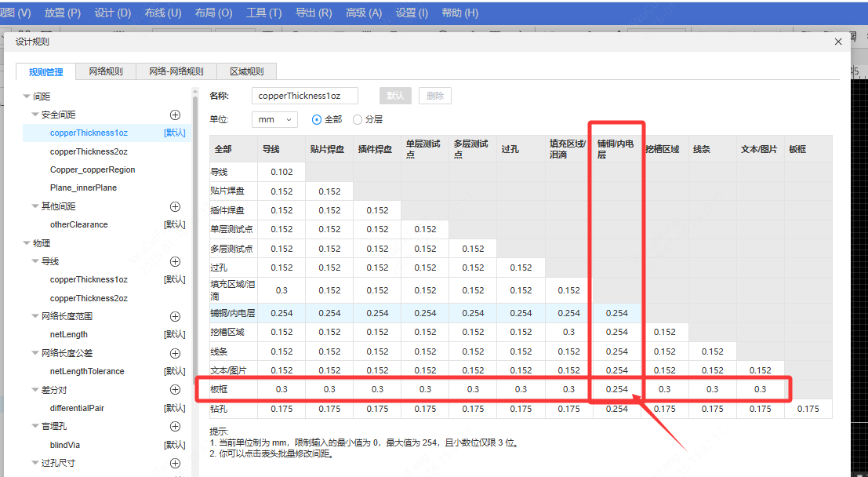Collapse the 间距 tree section
The height and width of the screenshot is (477, 868).
(26, 96)
